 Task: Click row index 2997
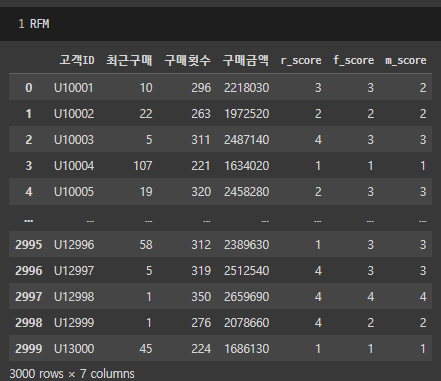29,297
